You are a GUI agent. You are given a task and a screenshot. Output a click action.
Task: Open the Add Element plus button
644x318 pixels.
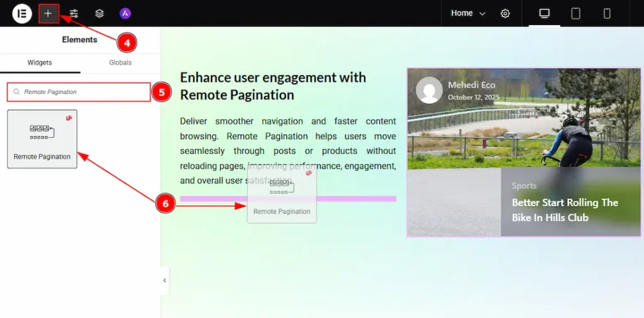click(48, 13)
